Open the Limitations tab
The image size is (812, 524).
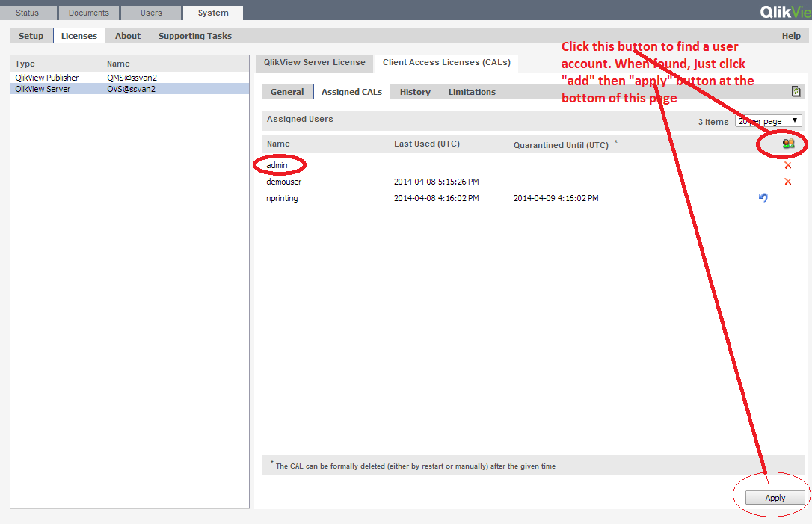tap(471, 91)
